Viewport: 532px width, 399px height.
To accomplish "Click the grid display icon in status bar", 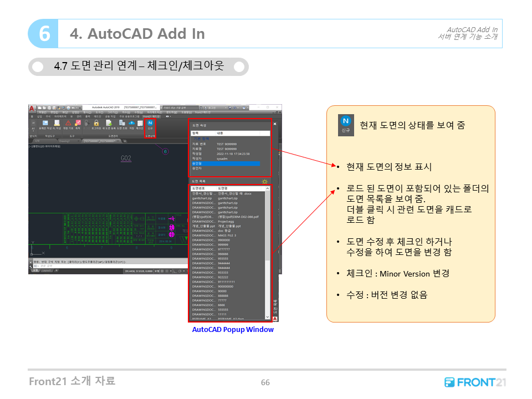I will pyautogui.click(x=162, y=271).
